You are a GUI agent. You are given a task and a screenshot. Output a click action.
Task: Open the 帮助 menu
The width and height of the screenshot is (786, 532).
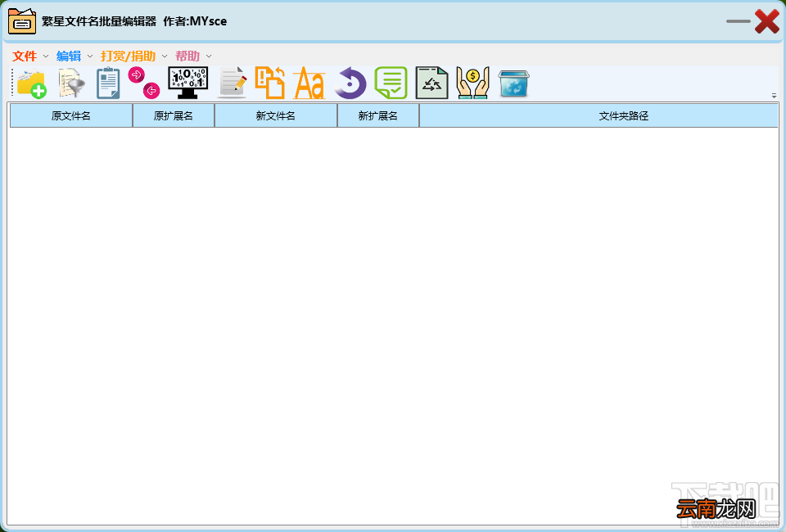point(187,56)
